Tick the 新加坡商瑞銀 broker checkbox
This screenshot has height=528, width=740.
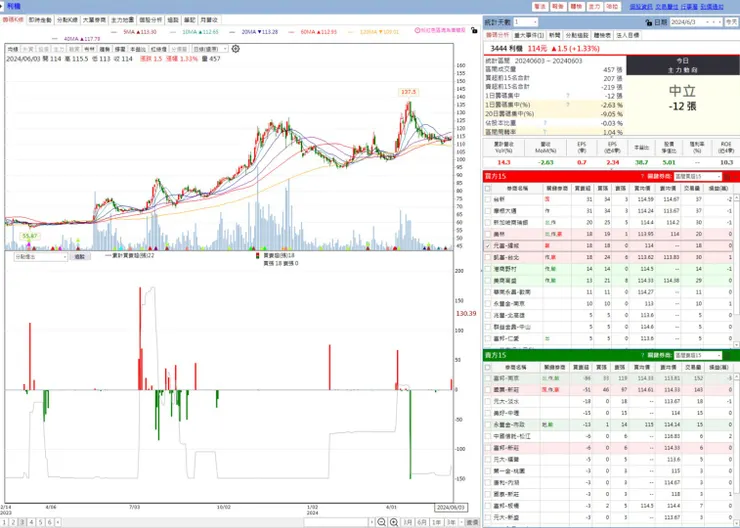pyautogui.click(x=488, y=222)
